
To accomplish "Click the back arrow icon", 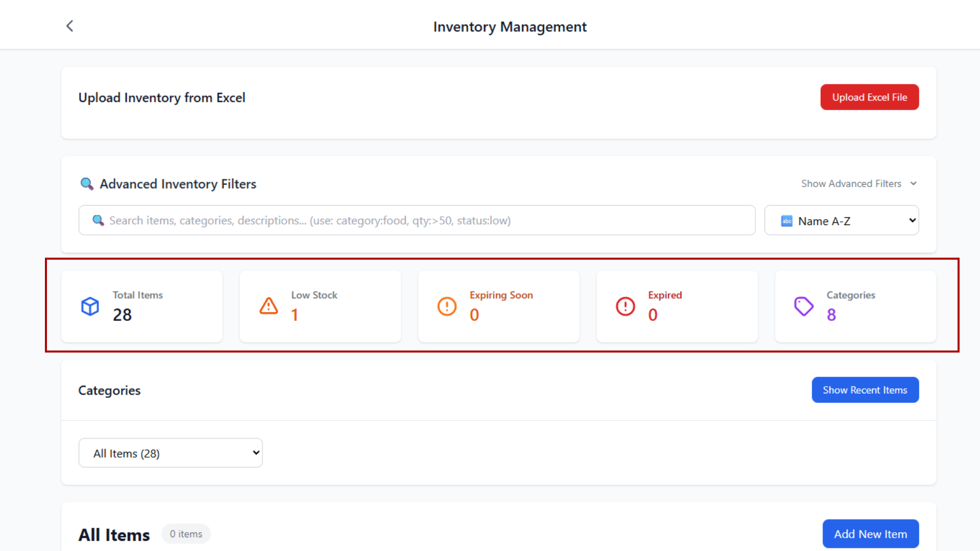I will pos(70,26).
